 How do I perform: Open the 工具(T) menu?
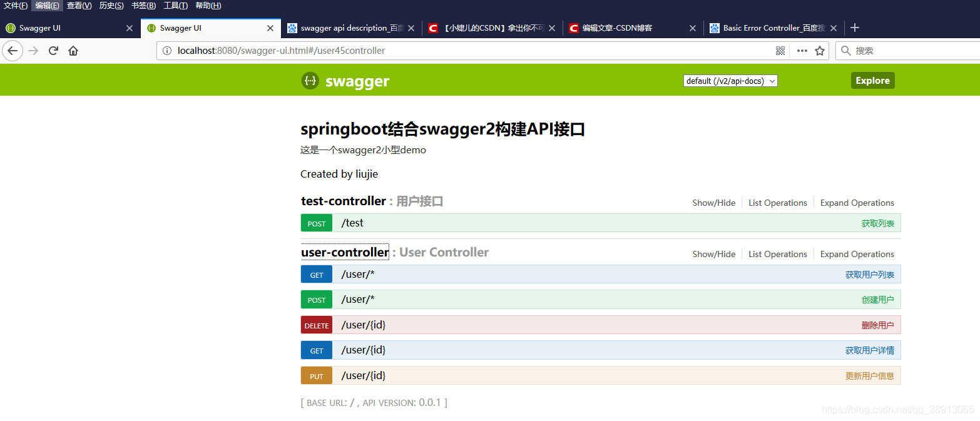coord(175,6)
